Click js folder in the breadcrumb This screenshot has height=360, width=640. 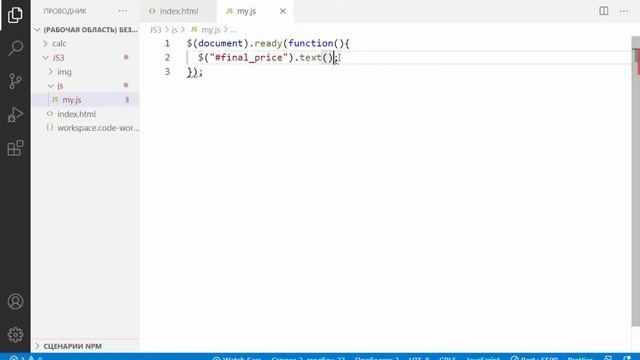[x=174, y=30]
